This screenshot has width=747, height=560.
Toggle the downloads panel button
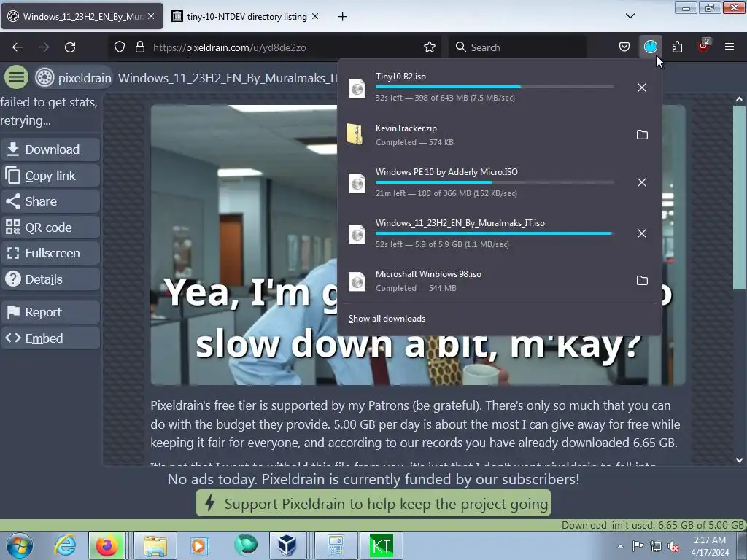point(650,47)
